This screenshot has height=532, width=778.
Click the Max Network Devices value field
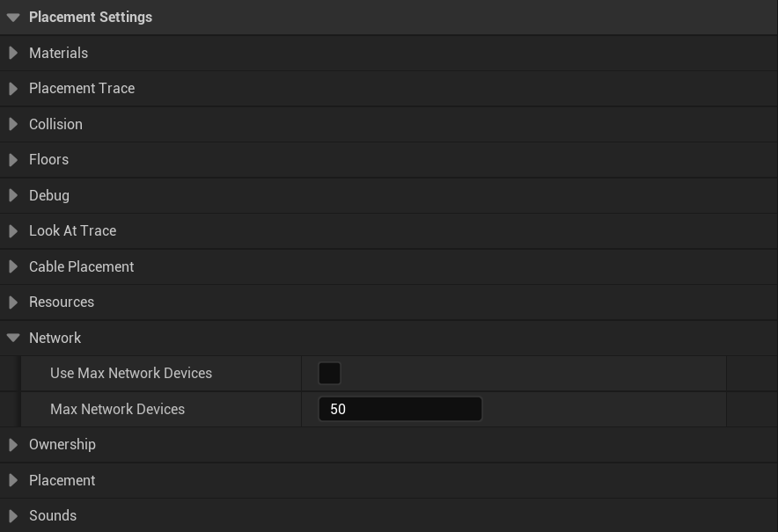tap(400, 409)
